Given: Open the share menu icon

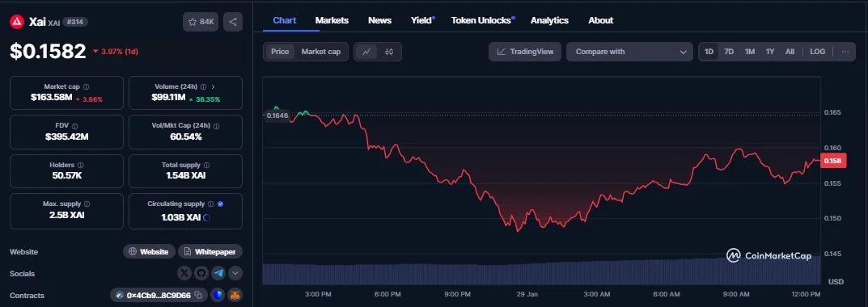Looking at the screenshot, I should click(233, 22).
